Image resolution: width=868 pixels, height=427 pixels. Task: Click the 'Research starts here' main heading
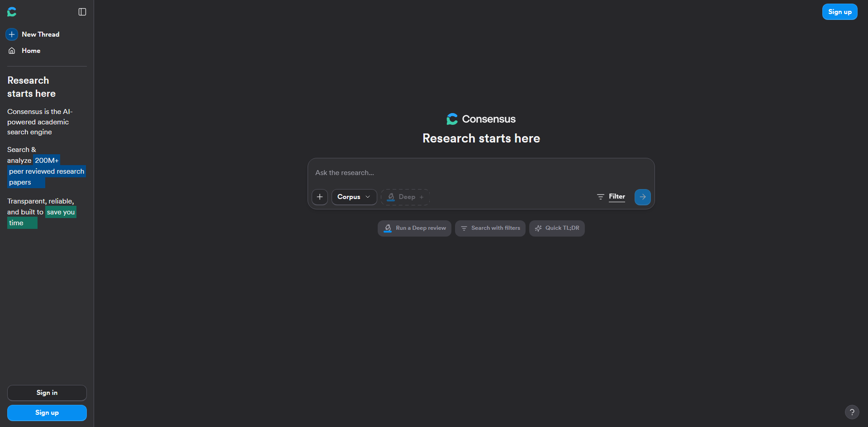481,138
